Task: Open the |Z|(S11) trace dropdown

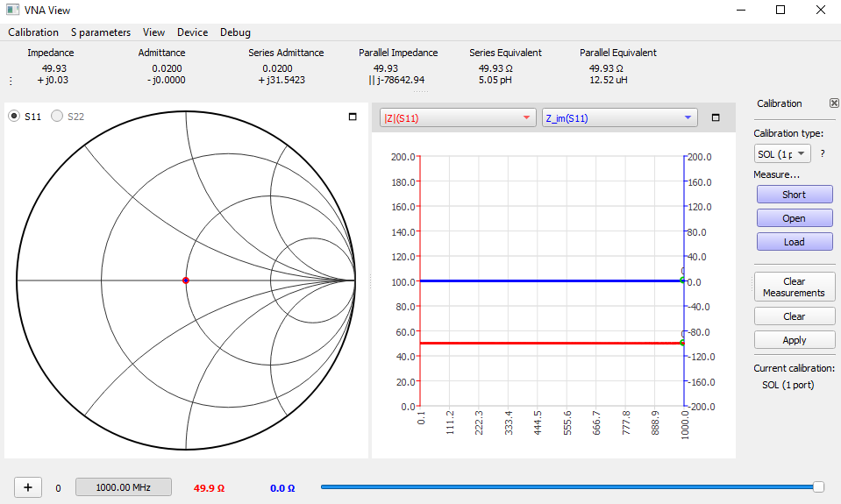Action: [x=458, y=118]
